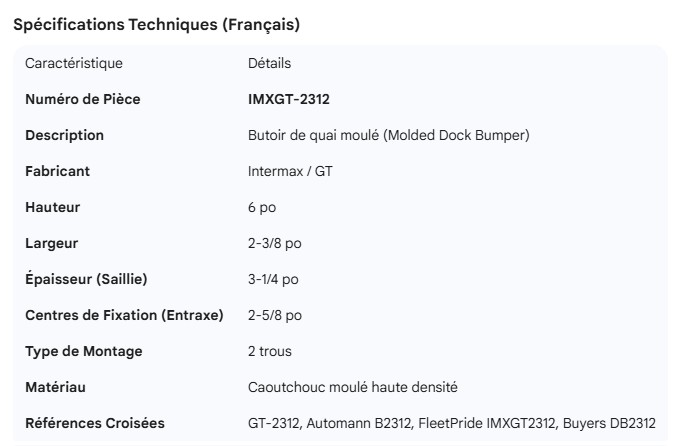
Task: Click the 2-3/8 po width value
Action: [x=273, y=244]
